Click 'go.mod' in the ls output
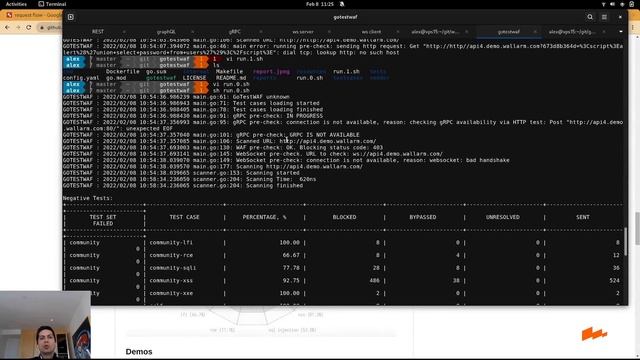Image resolution: width=640 pixels, height=360 pixels. click(x=116, y=78)
